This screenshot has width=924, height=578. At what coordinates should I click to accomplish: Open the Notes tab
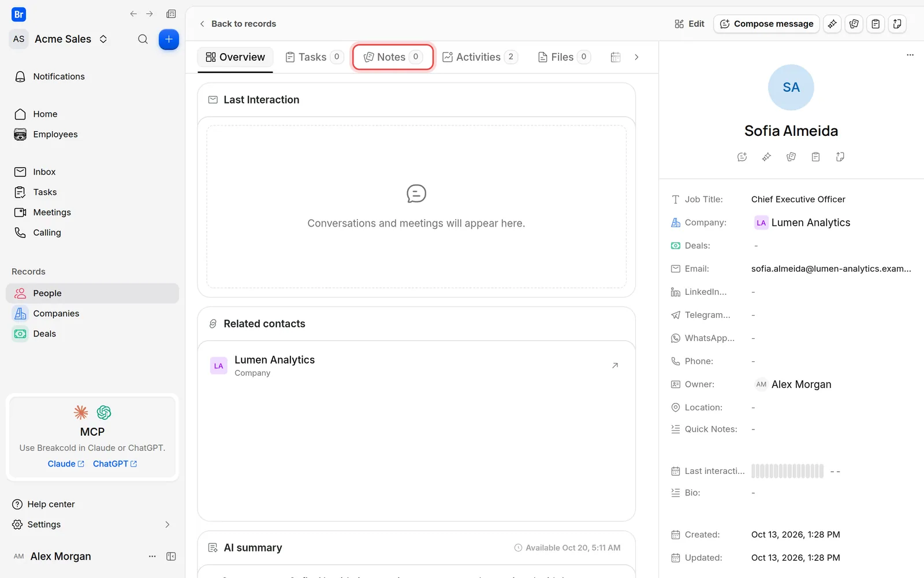(393, 57)
